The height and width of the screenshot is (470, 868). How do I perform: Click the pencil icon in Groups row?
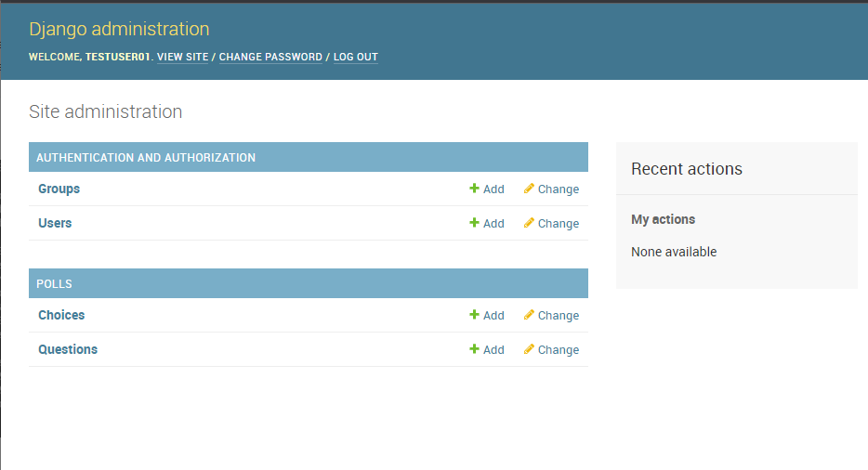529,189
